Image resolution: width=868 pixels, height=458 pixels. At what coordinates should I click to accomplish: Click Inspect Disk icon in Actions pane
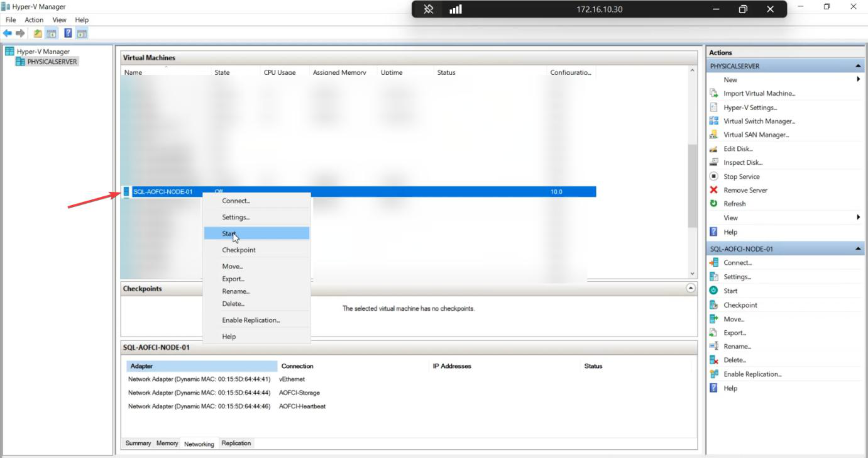coord(713,162)
